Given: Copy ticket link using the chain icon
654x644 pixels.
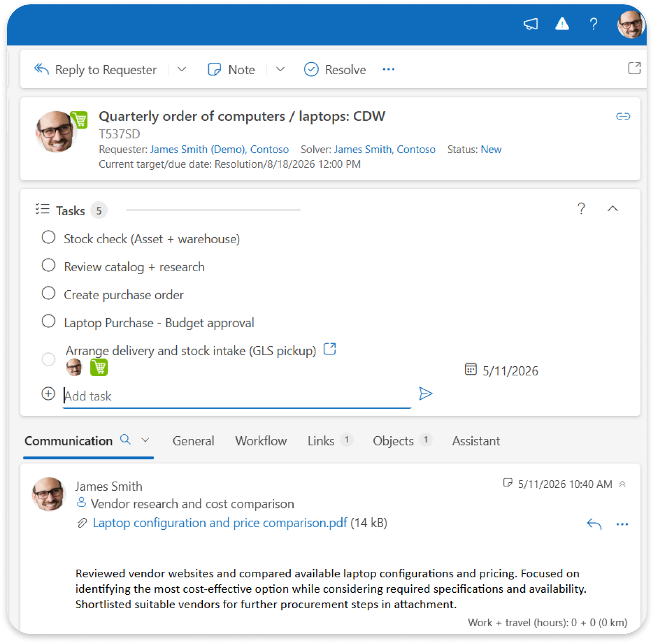Looking at the screenshot, I should tap(623, 116).
